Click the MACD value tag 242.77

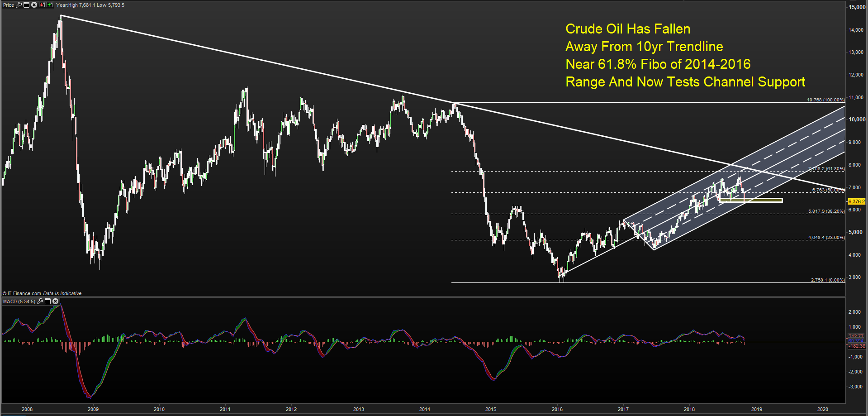[856, 336]
